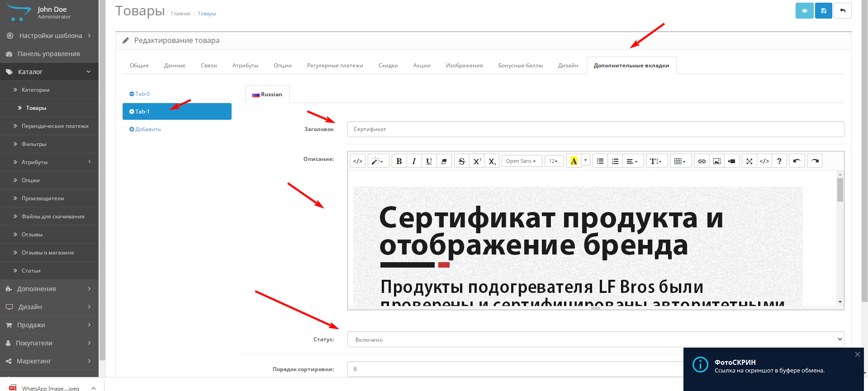Screen dimensions: 868x391
Task: Expand the Настройки шаблона menu
Action: [49, 36]
